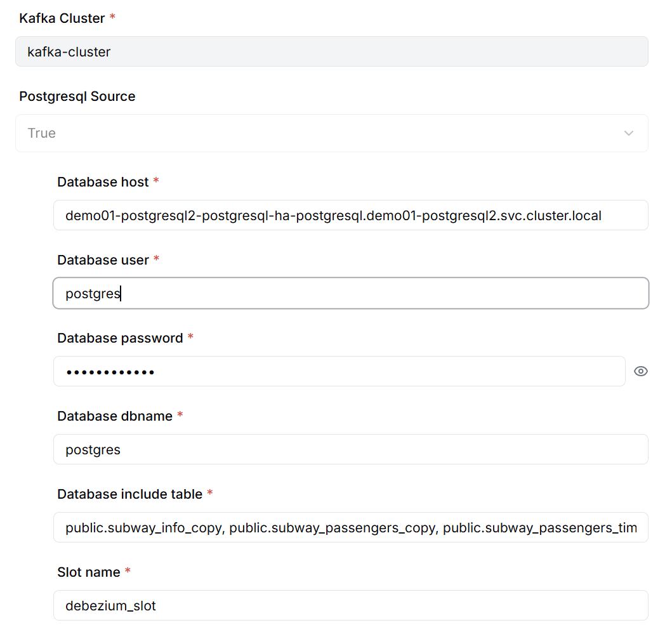672x644 pixels.
Task: Click the 'Database user' field label
Action: 103,260
